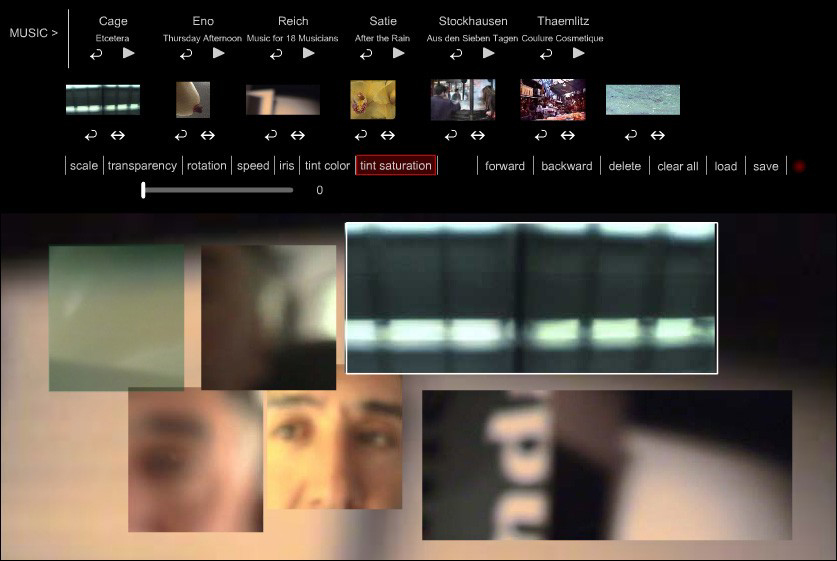Viewport: 837px width, 561px height.
Task: Expand the MUSIC > menu
Action: (34, 33)
